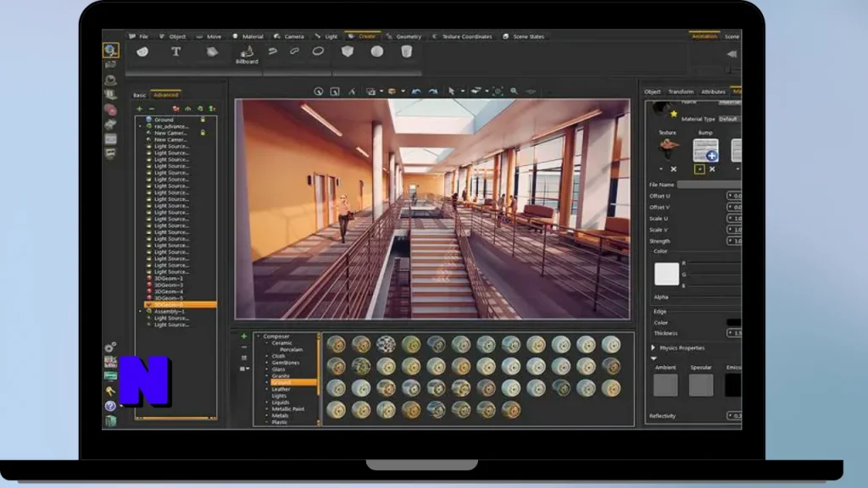Click the fit-to-view icon in viewport toolbar
Screen dimensions: 868x488
coord(498,91)
